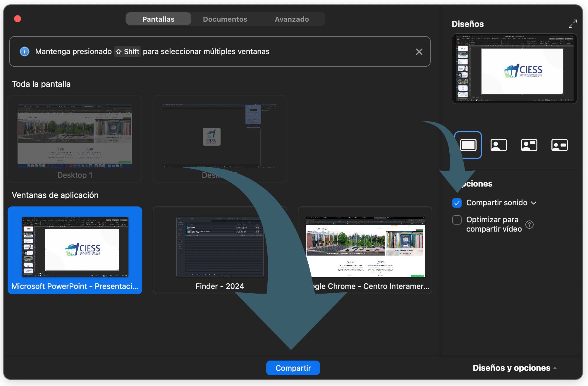Select the Desktop 1 screen thumbnail

coord(75,139)
